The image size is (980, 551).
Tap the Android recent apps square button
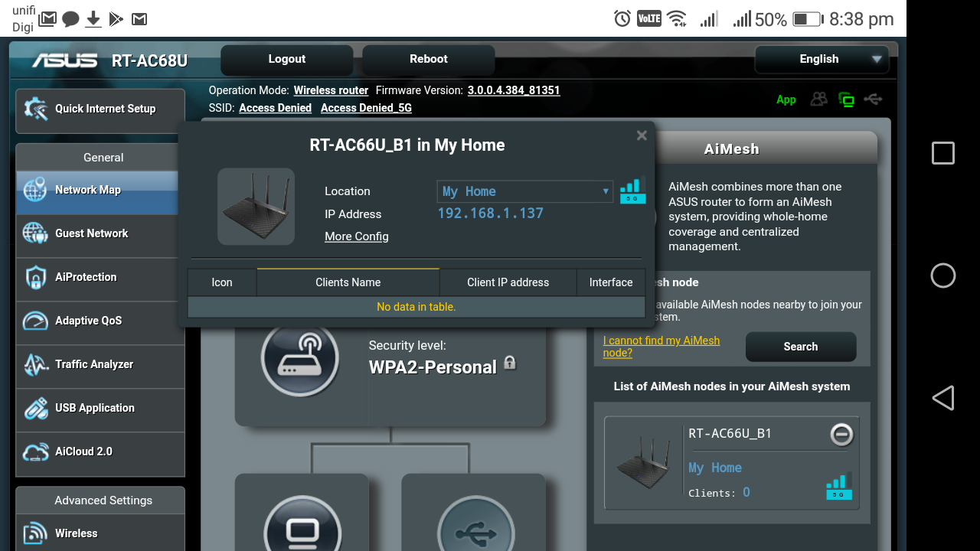pyautogui.click(x=943, y=153)
